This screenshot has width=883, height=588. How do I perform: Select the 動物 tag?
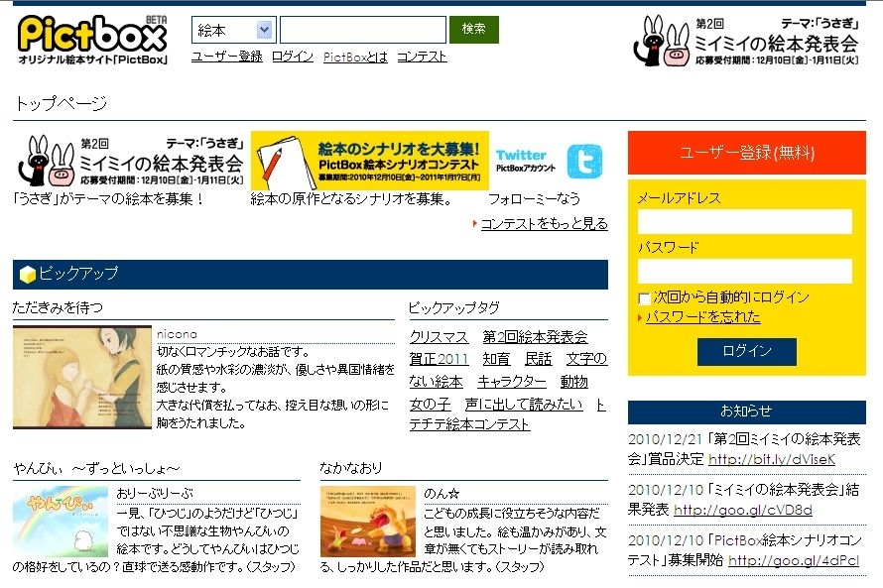pos(573,382)
